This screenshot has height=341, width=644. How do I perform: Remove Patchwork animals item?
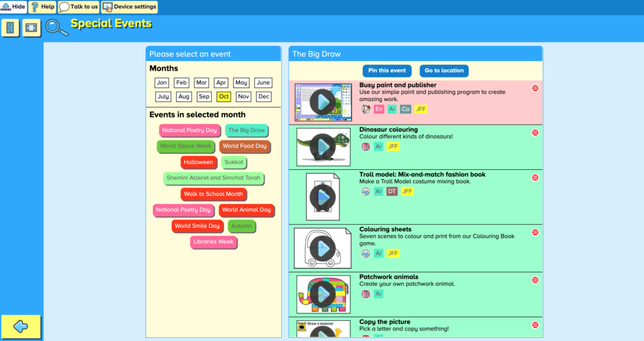coord(535,280)
